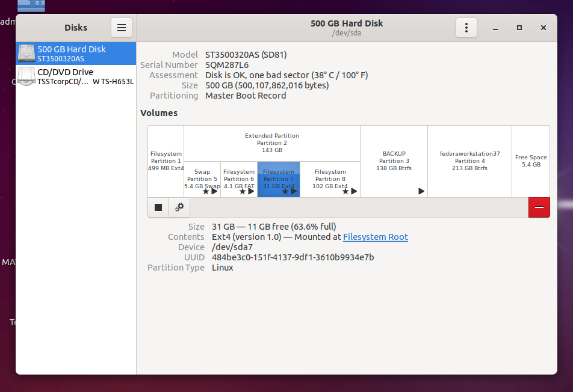Screen dimensions: 573x392
Task: Select the 500 GB Hard Disk drive icon
Action: [26, 54]
